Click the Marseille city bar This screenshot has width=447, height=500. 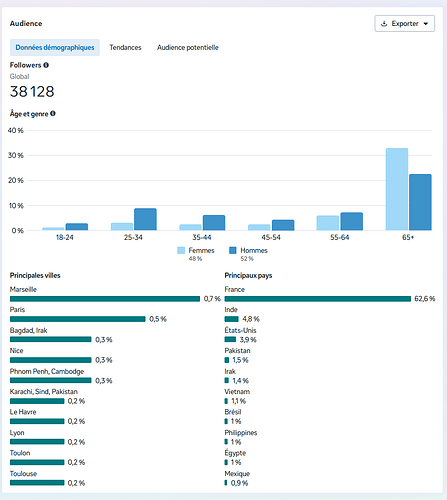(105, 299)
